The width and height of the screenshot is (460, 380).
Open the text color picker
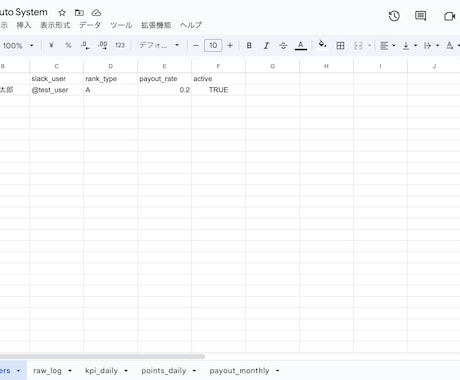tap(301, 45)
